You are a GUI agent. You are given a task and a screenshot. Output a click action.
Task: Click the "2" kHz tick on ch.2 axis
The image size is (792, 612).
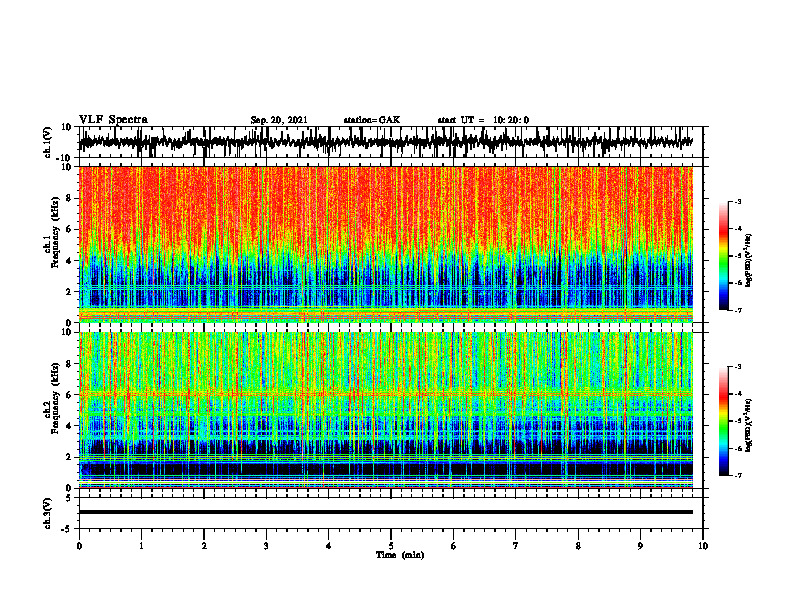tap(69, 457)
